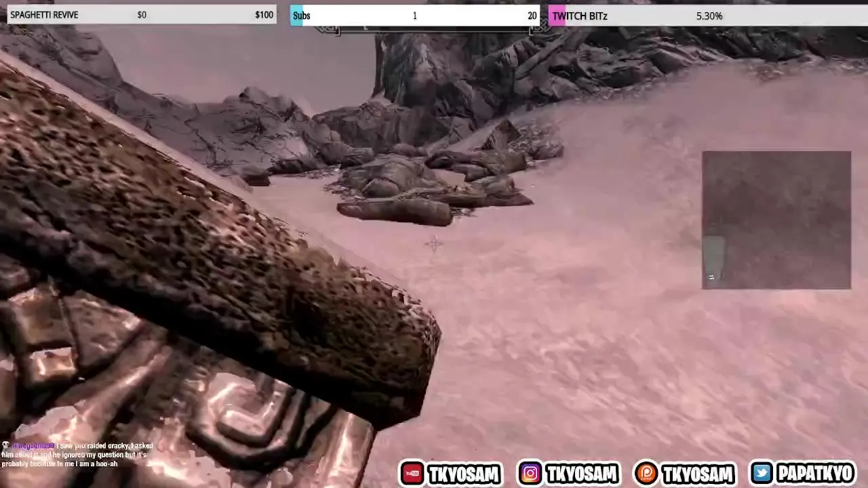Click the $0 current donation amount
Screen dimensions: 868x488
click(x=142, y=15)
